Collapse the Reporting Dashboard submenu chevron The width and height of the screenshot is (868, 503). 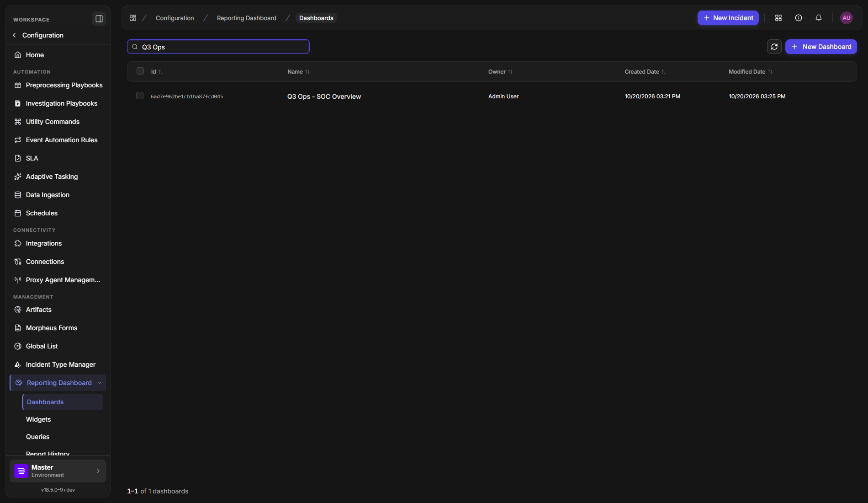pyautogui.click(x=100, y=383)
